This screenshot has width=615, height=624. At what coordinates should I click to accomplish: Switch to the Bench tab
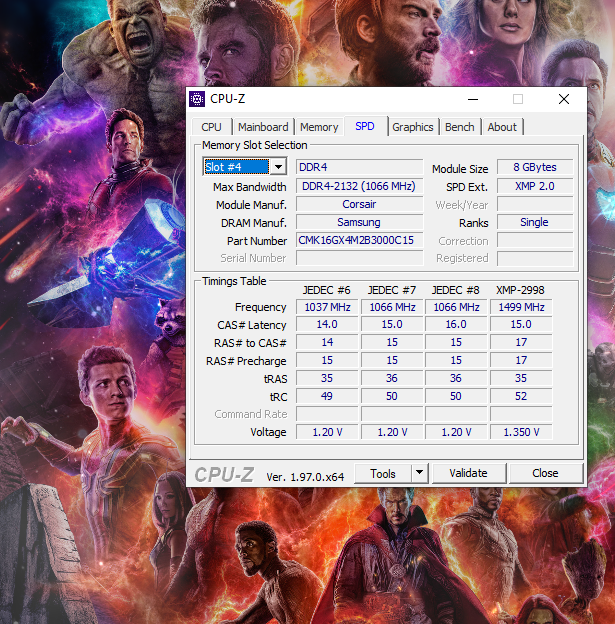(460, 127)
